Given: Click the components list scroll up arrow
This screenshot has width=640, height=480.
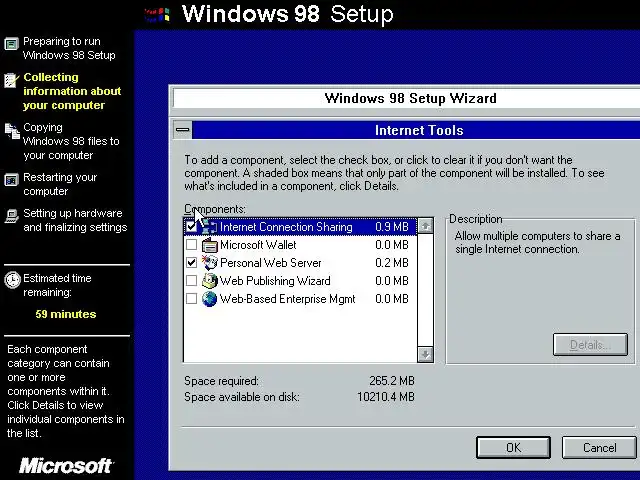Looking at the screenshot, I should (425, 226).
